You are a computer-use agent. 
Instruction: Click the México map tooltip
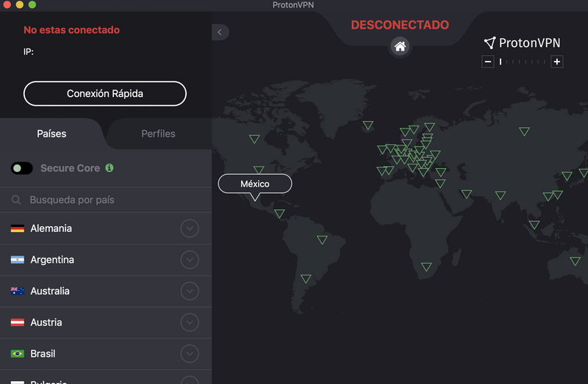click(255, 184)
